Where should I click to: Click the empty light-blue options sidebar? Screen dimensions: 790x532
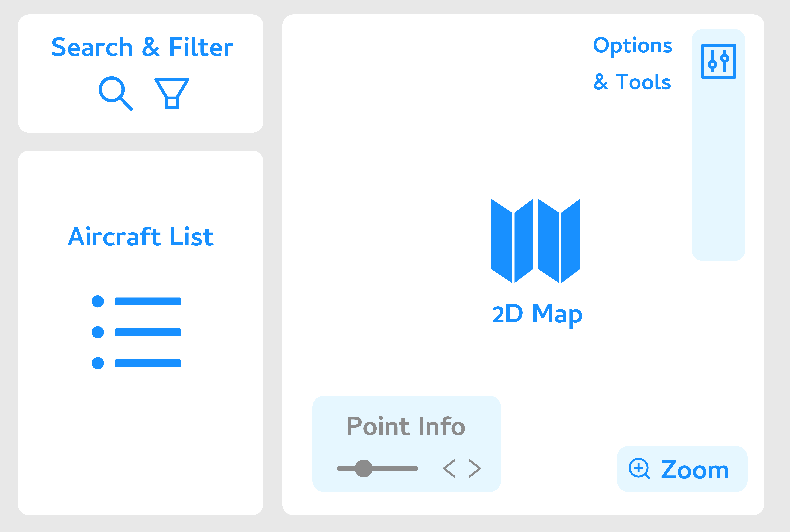[718, 170]
